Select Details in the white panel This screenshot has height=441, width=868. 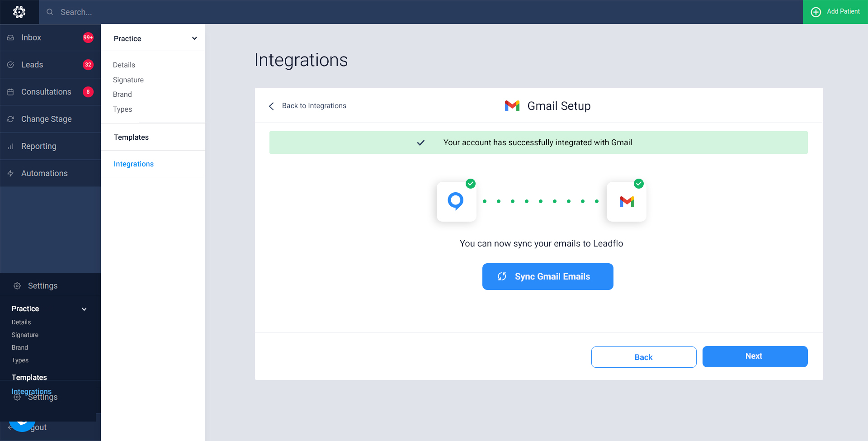pos(124,65)
